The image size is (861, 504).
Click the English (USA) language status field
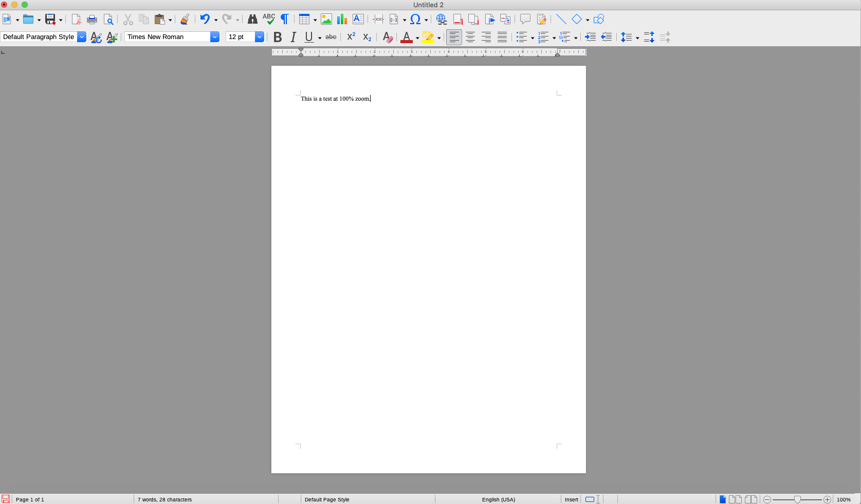click(498, 499)
